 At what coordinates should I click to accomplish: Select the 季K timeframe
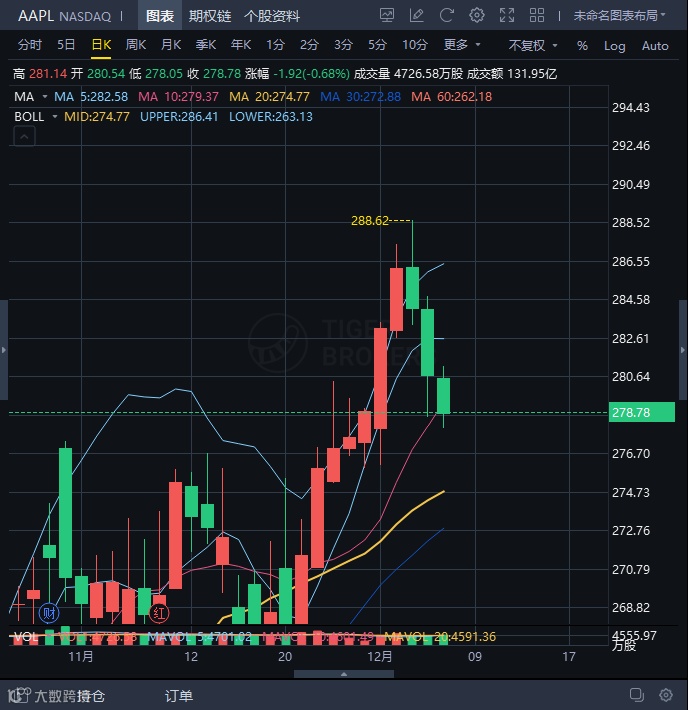(x=206, y=45)
